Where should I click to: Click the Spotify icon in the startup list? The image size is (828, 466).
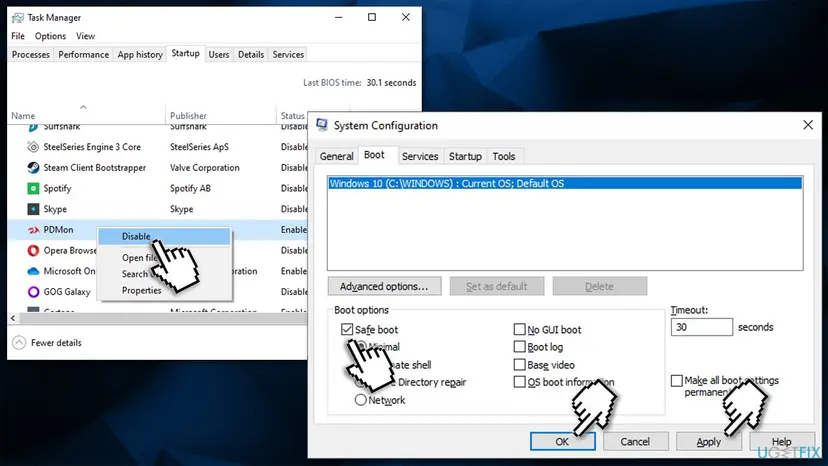pos(33,188)
